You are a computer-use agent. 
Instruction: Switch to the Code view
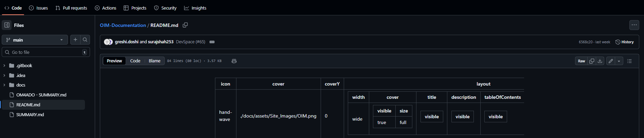(x=135, y=61)
